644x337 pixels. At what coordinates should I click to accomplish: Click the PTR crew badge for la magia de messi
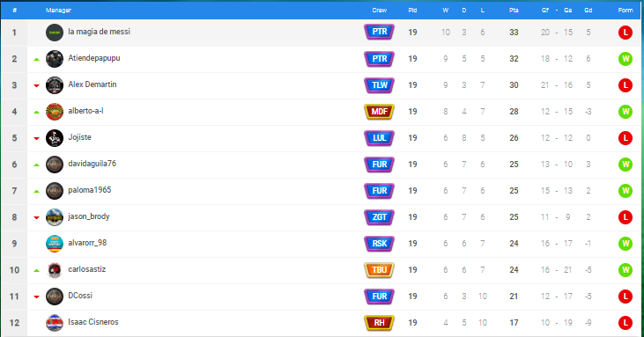click(379, 32)
